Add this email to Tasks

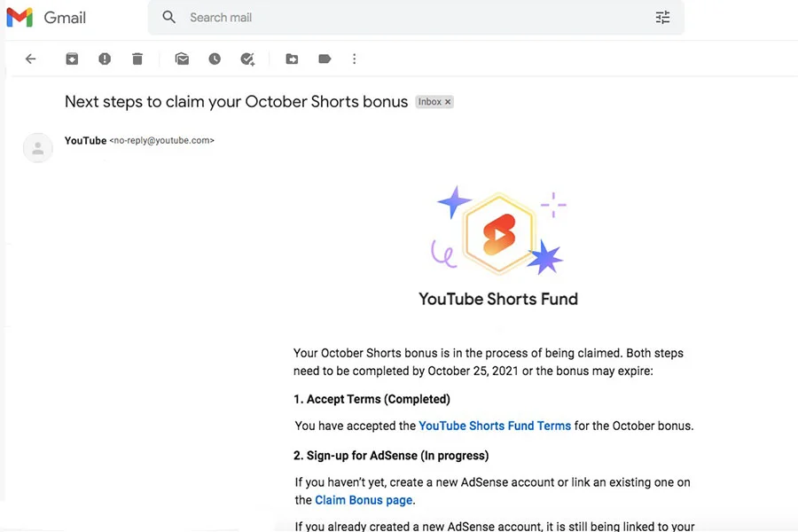pyautogui.click(x=247, y=59)
